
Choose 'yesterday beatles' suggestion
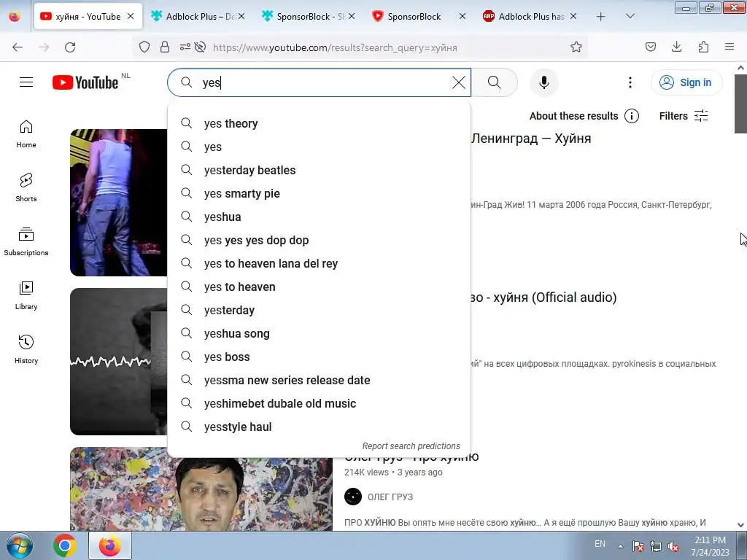point(319,170)
